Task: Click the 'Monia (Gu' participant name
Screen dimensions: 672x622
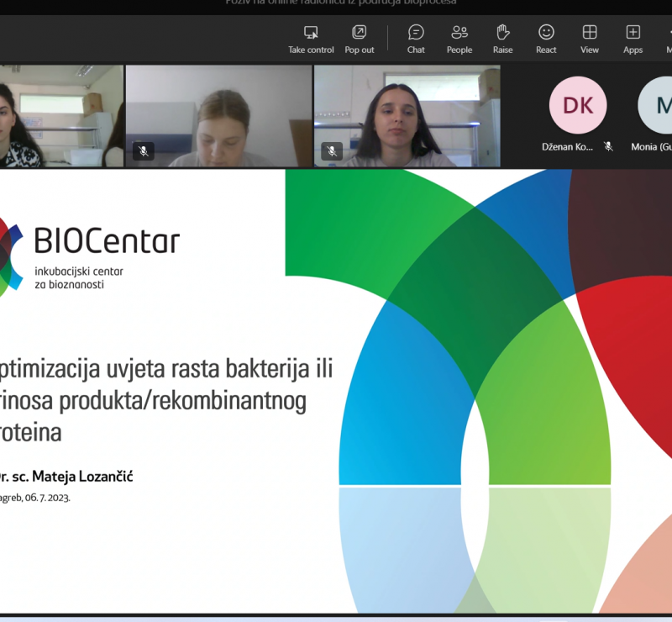Action: pyautogui.click(x=652, y=147)
